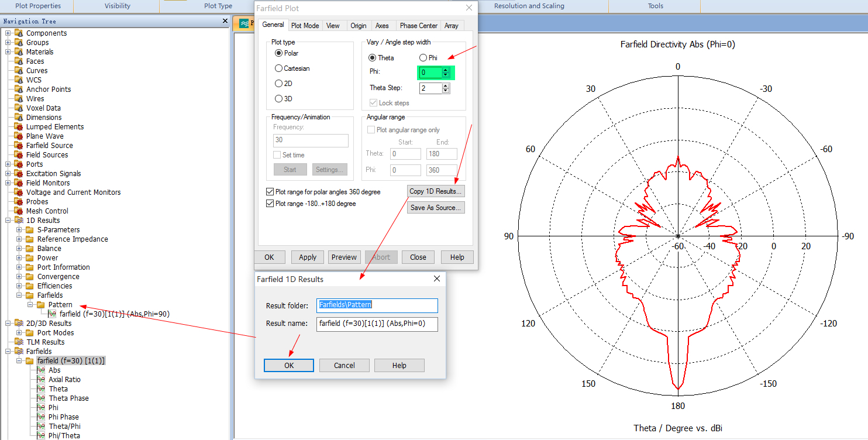This screenshot has width=868, height=440.
Task: Select the farfield (f=30) [1(1)] tree item
Action: (71, 361)
